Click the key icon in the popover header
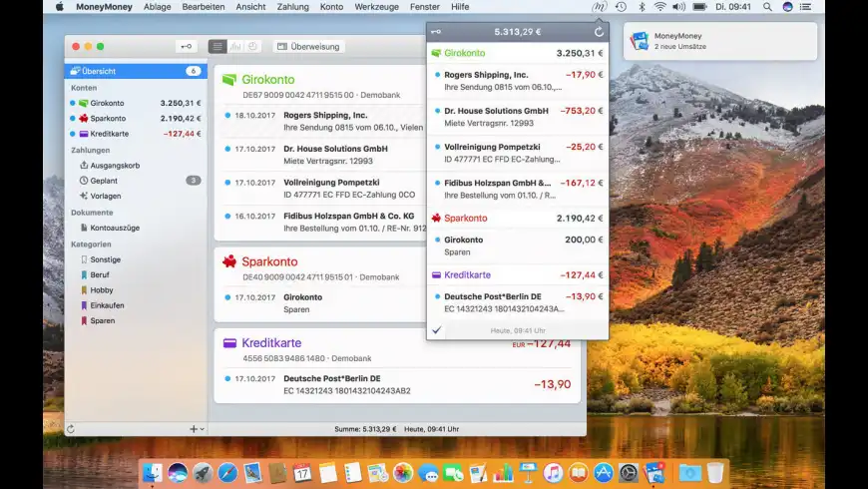 436,32
